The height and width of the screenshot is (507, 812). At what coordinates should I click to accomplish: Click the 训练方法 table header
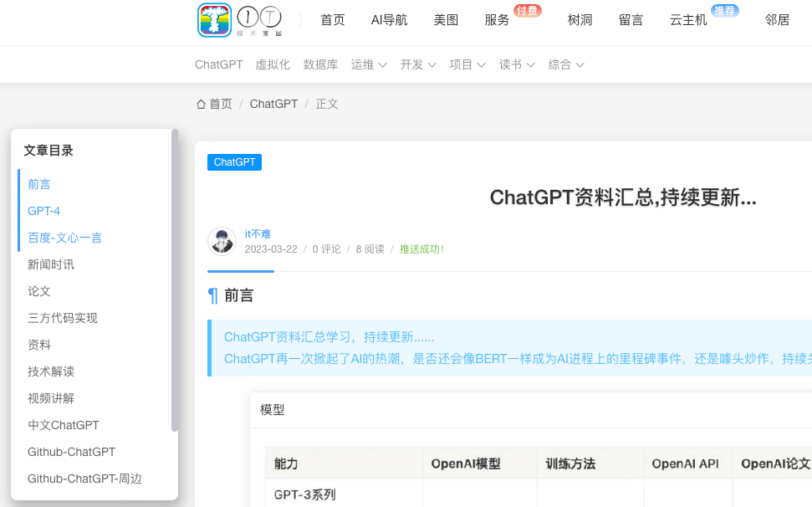pos(570,464)
